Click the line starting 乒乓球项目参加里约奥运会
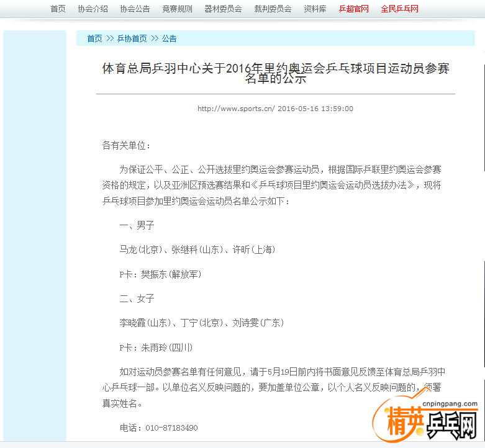The image size is (485, 448). pos(196,202)
